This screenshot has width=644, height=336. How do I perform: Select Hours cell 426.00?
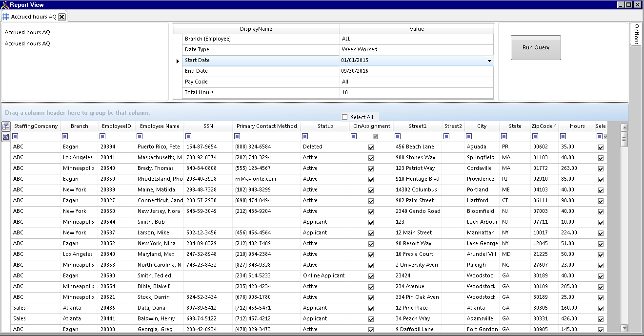coord(577,319)
